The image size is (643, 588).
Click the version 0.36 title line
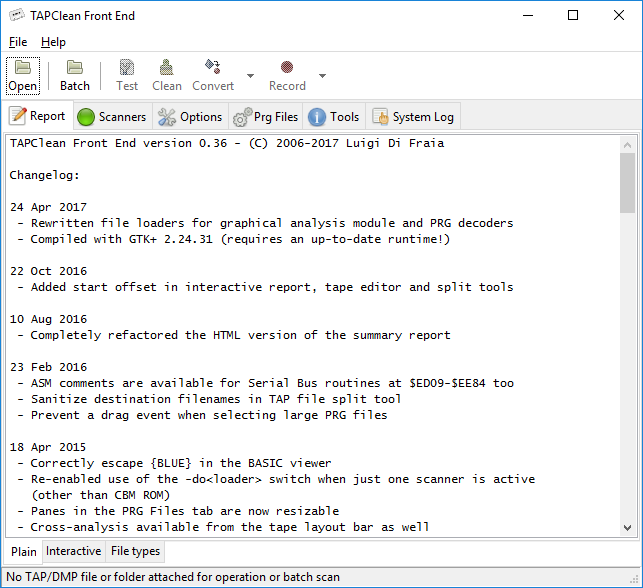[227, 143]
